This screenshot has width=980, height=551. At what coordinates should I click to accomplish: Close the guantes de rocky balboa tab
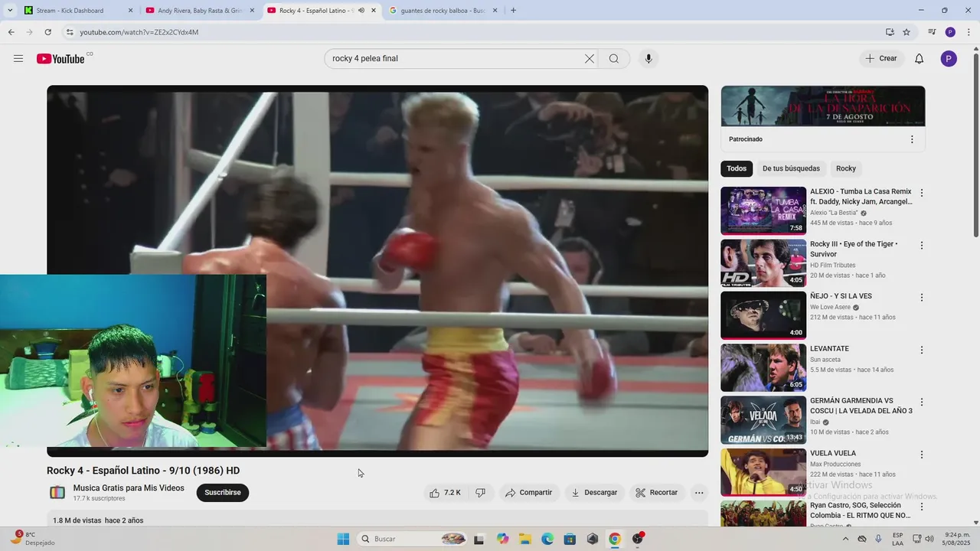click(x=495, y=11)
